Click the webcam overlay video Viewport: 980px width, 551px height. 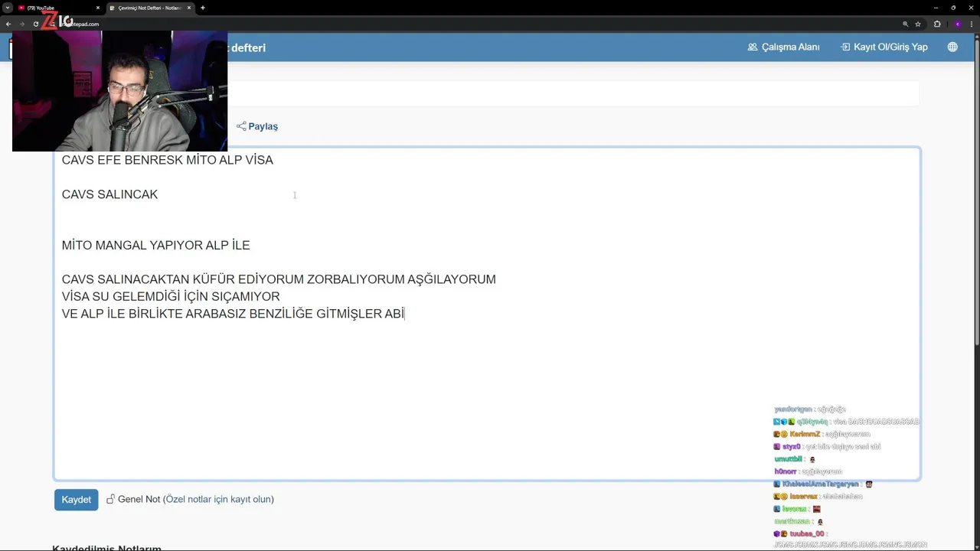119,91
